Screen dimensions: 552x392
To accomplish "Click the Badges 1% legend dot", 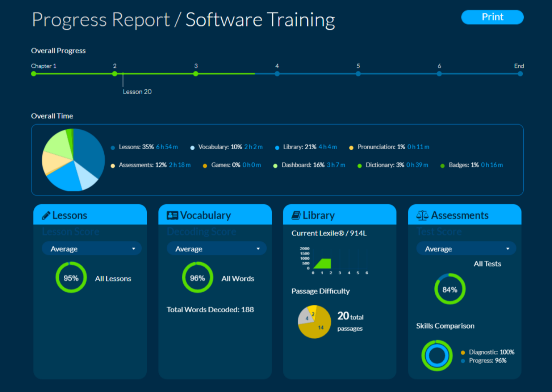I will coord(442,166).
